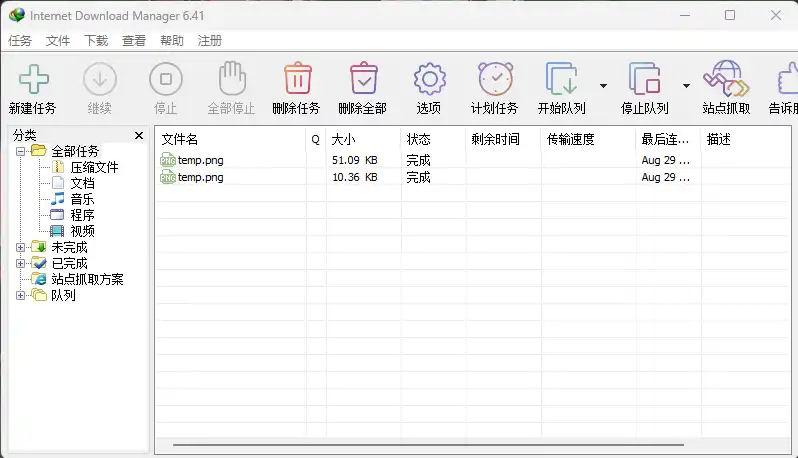Collapse the 全部任务 tree node
This screenshot has height=458, width=798.
(x=20, y=151)
